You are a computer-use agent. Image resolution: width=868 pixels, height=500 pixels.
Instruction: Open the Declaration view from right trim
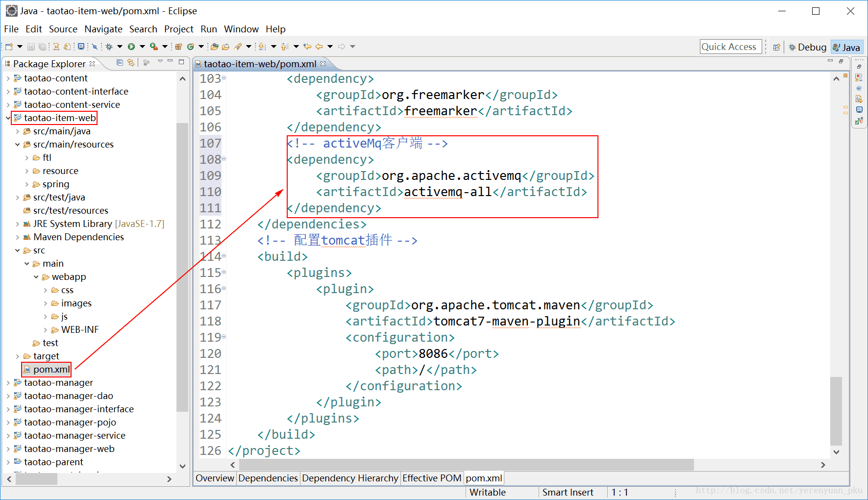(x=859, y=99)
